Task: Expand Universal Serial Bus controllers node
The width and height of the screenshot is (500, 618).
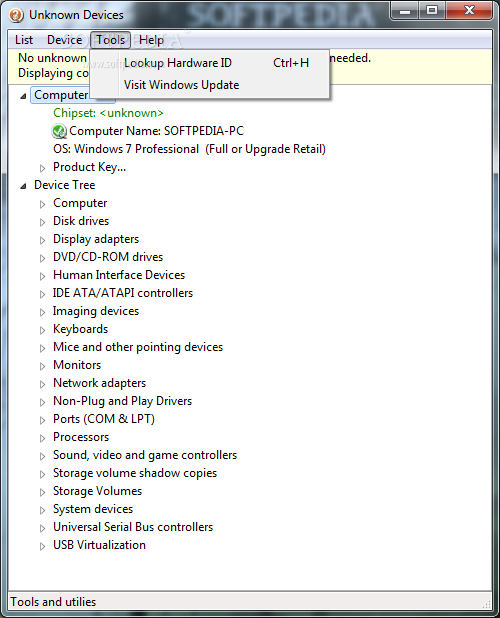Action: pyautogui.click(x=43, y=528)
